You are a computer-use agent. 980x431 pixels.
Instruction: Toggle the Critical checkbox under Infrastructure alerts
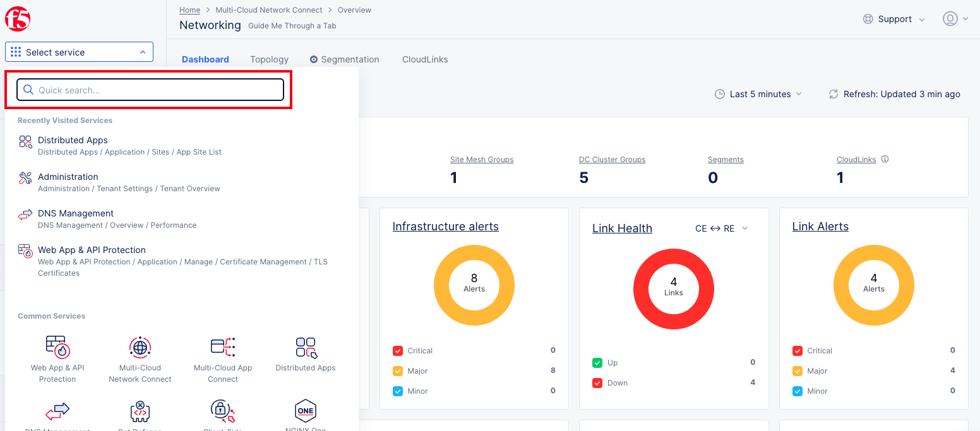pos(397,350)
